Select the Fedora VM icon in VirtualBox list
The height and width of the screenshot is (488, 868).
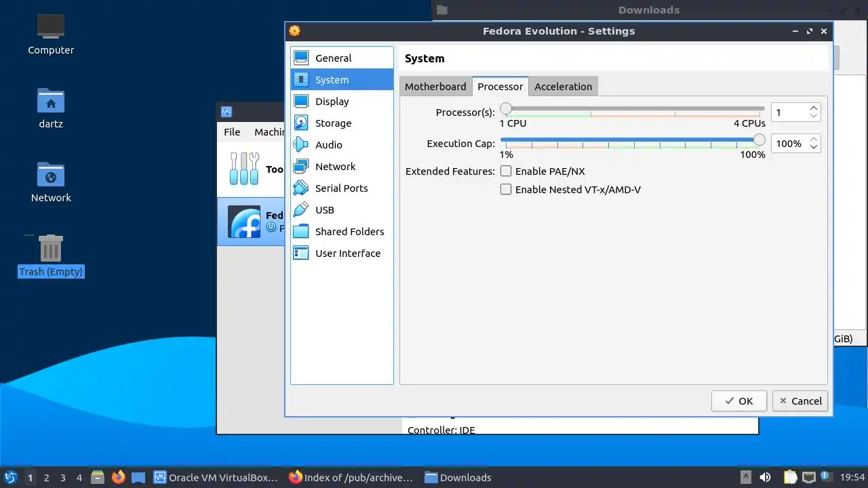tap(244, 222)
